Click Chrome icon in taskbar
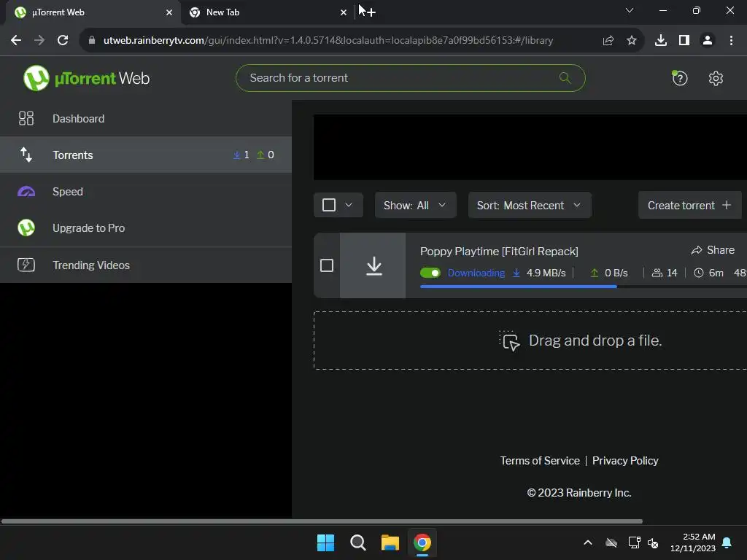The width and height of the screenshot is (747, 560). coord(422,542)
